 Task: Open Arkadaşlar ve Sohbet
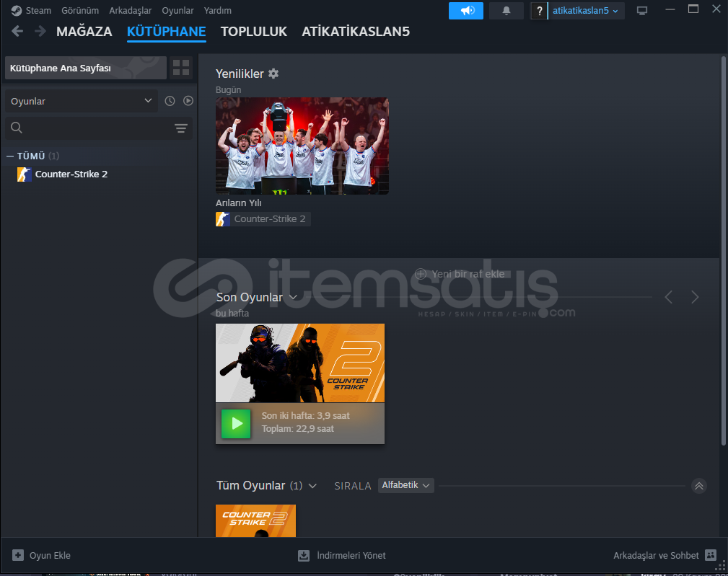pyautogui.click(x=665, y=555)
